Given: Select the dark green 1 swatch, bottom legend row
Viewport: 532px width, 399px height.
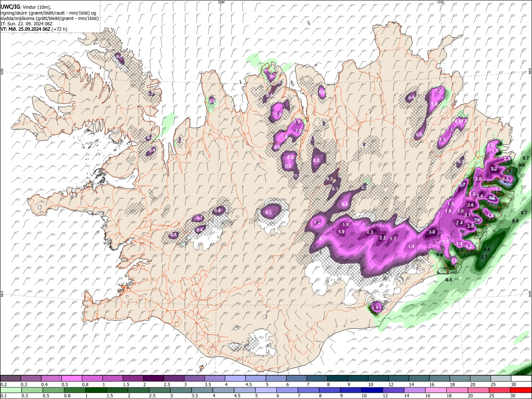Looking at the screenshot, I should point(96,390).
